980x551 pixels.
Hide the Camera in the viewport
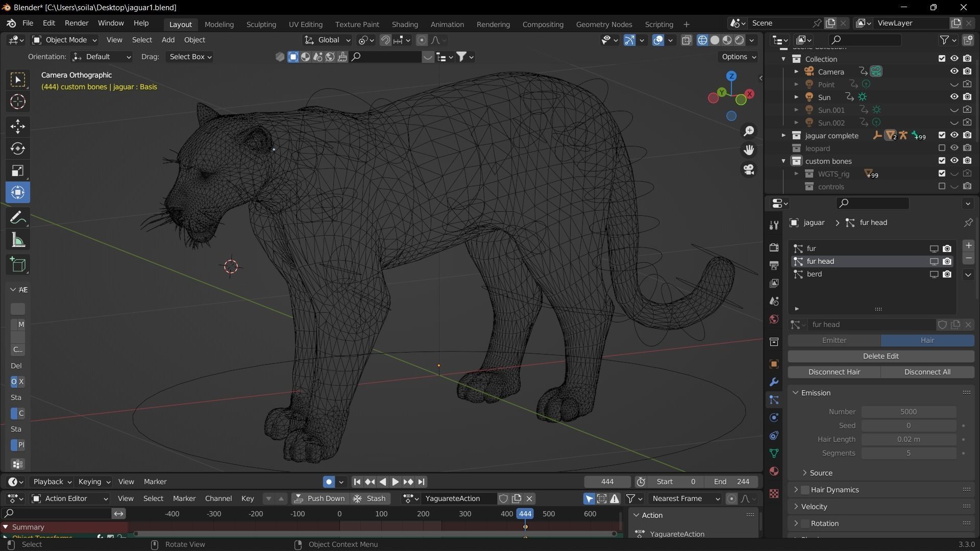pos(954,71)
